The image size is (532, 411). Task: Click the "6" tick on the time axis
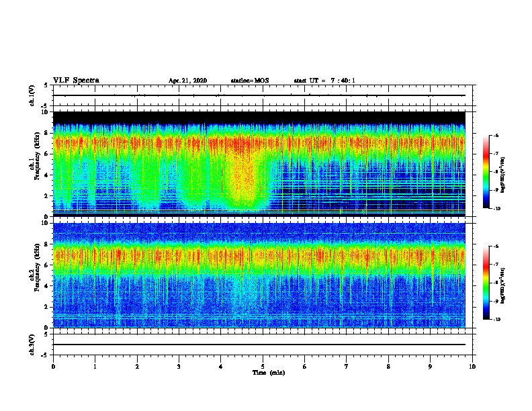pyautogui.click(x=305, y=367)
